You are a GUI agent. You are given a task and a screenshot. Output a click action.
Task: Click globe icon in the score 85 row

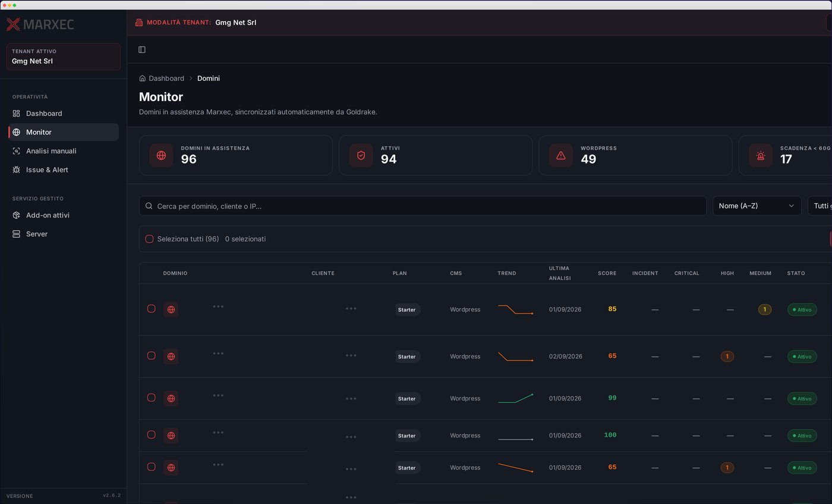click(171, 310)
